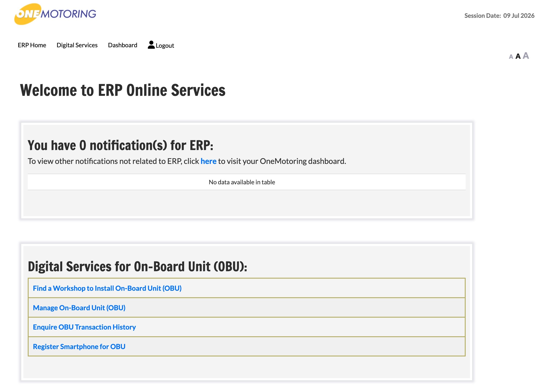
Task: Open Register Smartphone for OBU
Action: 79,346
